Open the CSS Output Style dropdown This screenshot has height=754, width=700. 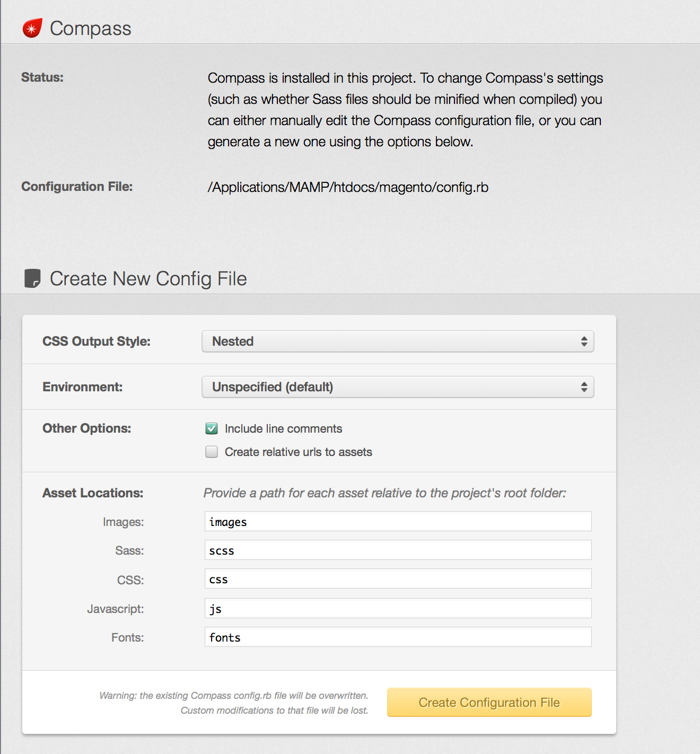pos(397,341)
